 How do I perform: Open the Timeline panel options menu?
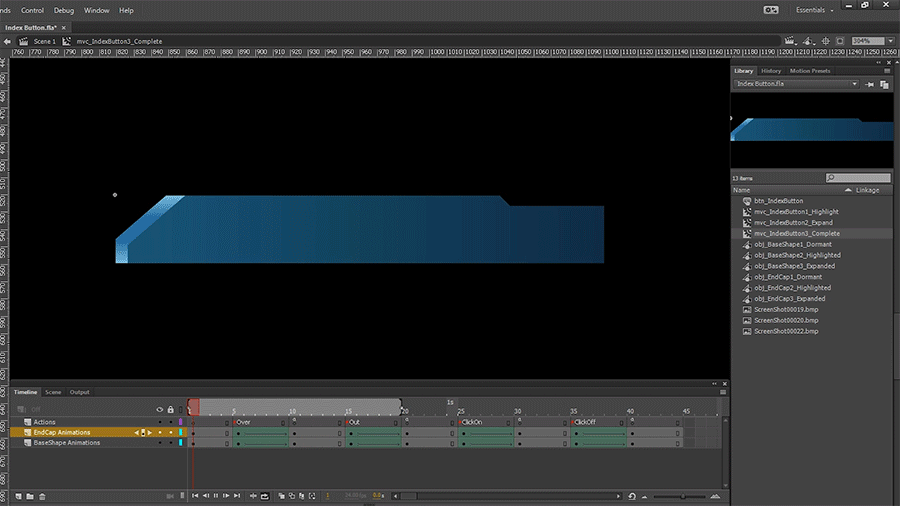coord(723,392)
